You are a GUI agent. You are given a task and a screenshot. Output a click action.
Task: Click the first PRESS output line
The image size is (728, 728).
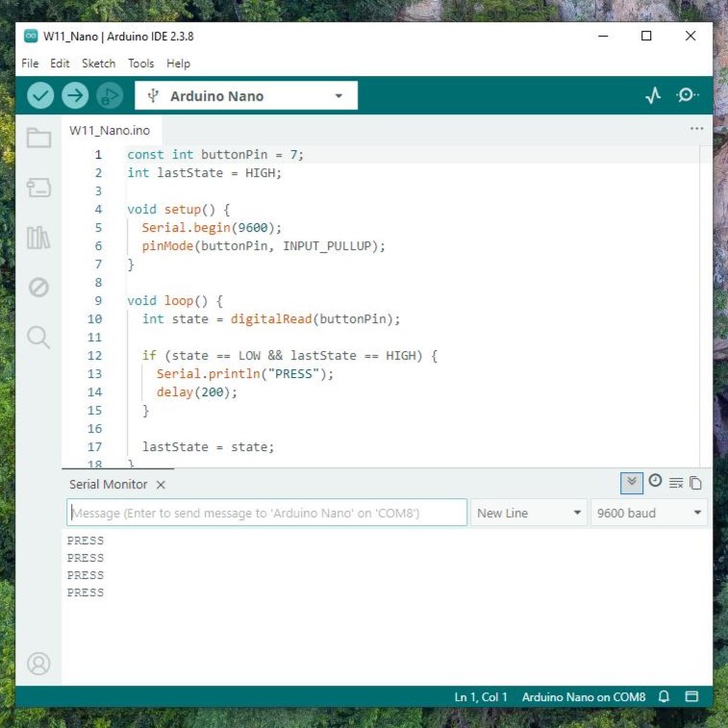click(x=86, y=540)
